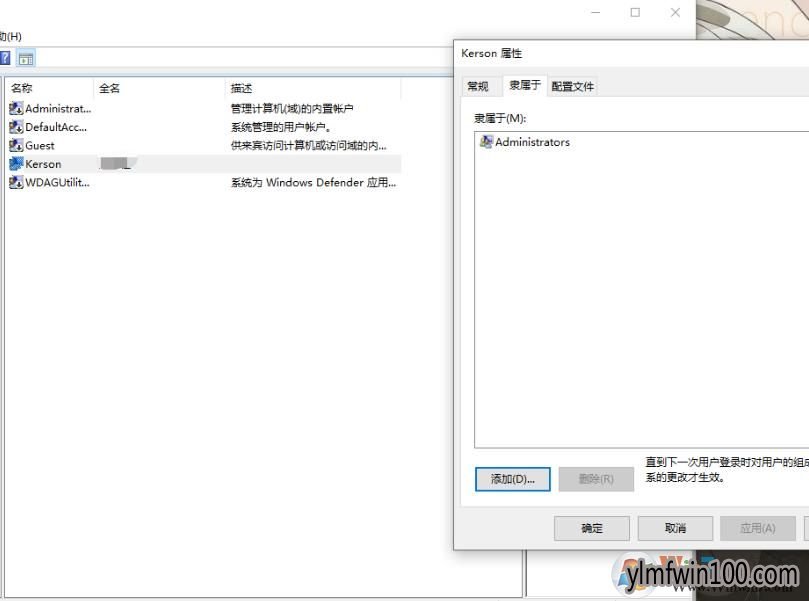Open the 帮助(H) menu
This screenshot has width=809, height=601.
coord(10,36)
